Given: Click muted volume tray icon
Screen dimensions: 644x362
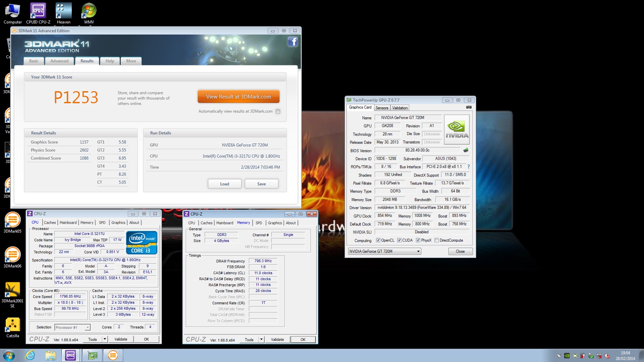Looking at the screenshot, I should coord(607,356).
